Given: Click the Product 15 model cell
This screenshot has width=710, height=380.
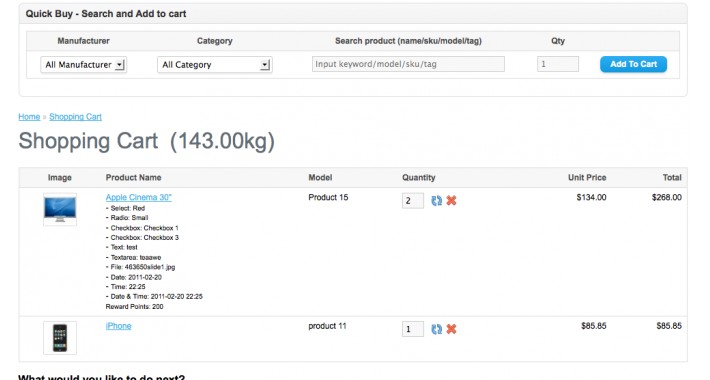Looking at the screenshot, I should pos(328,197).
